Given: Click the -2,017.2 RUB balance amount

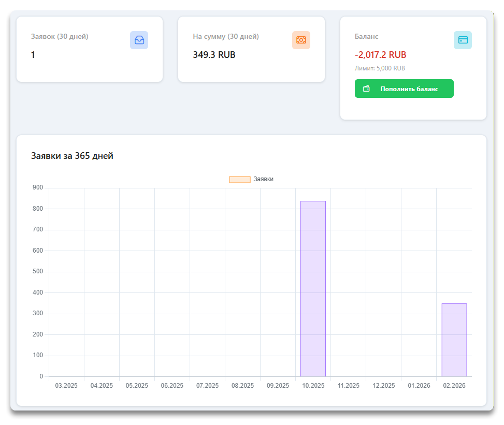Looking at the screenshot, I should (380, 55).
